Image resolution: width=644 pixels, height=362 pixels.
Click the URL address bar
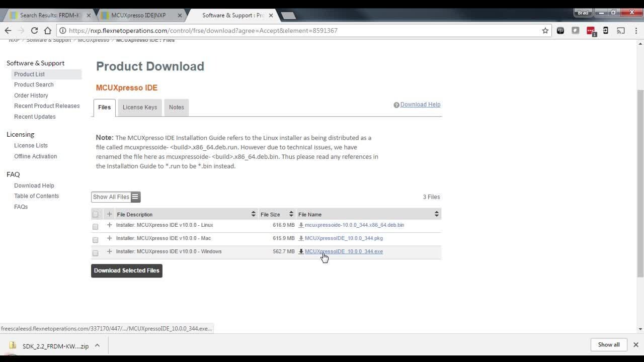coord(302,31)
